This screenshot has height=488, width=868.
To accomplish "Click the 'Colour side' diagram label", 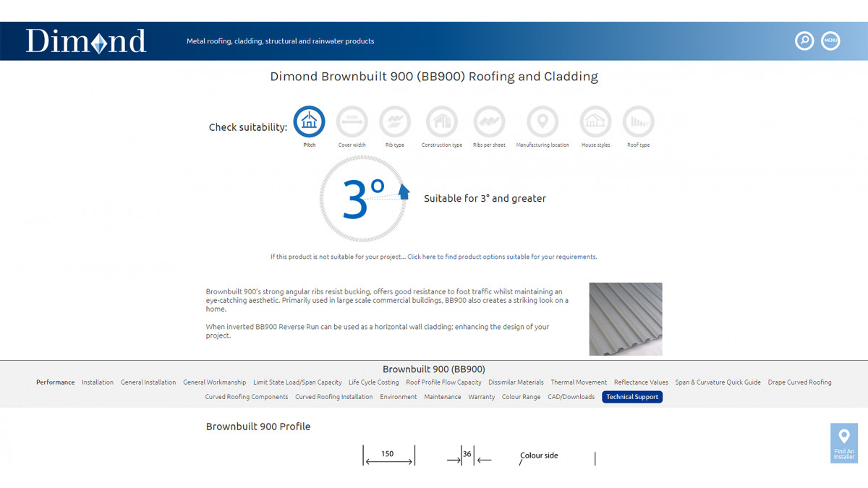I will (540, 455).
